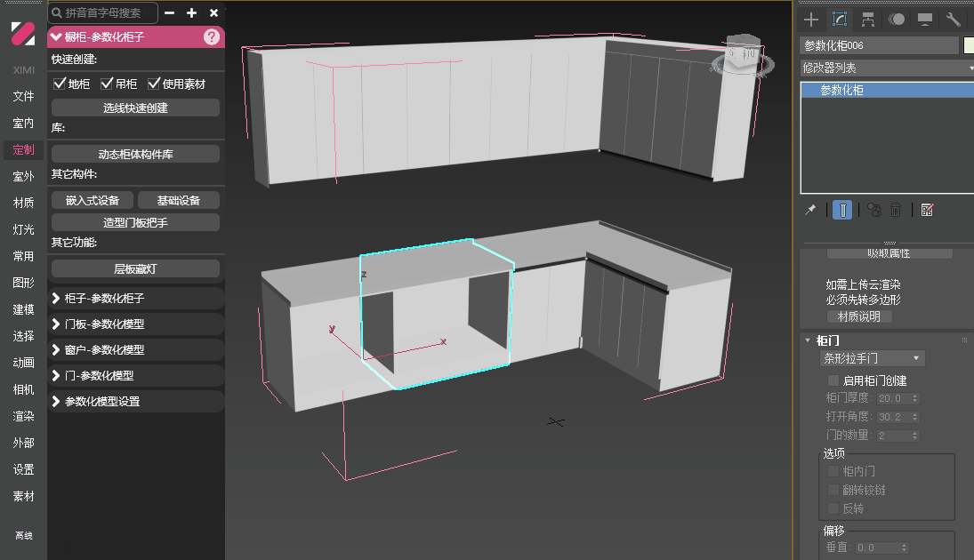Image resolution: width=974 pixels, height=560 pixels.
Task: Click the Make Unique icon
Action: coord(874,210)
